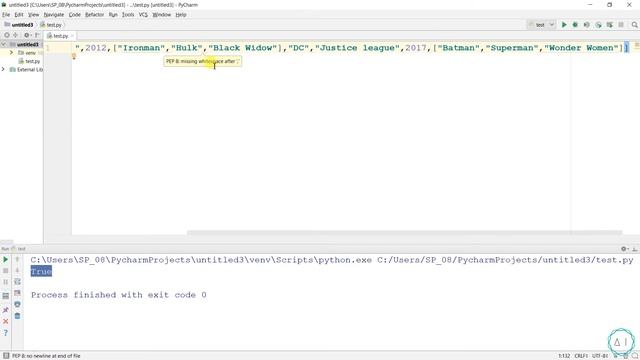Open the View menu
The width and height of the screenshot is (640, 360).
33,15
